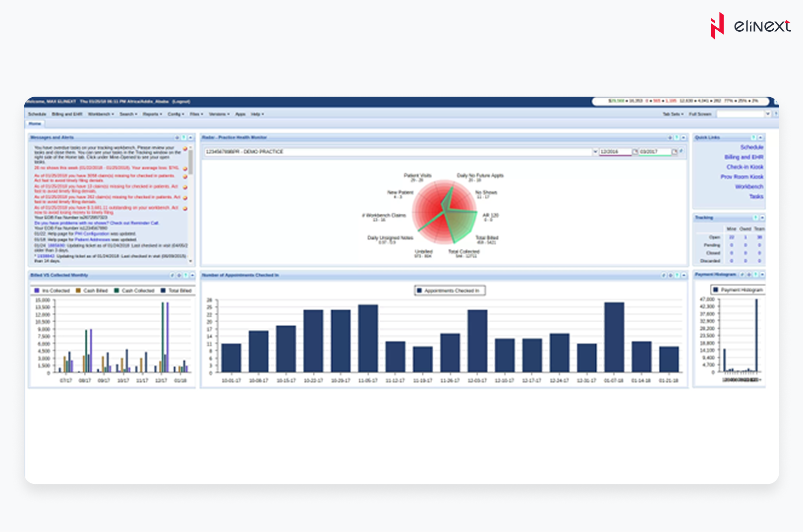This screenshot has width=803, height=532.
Task: Collapse the Tracking panel with its header icon
Action: (762, 218)
